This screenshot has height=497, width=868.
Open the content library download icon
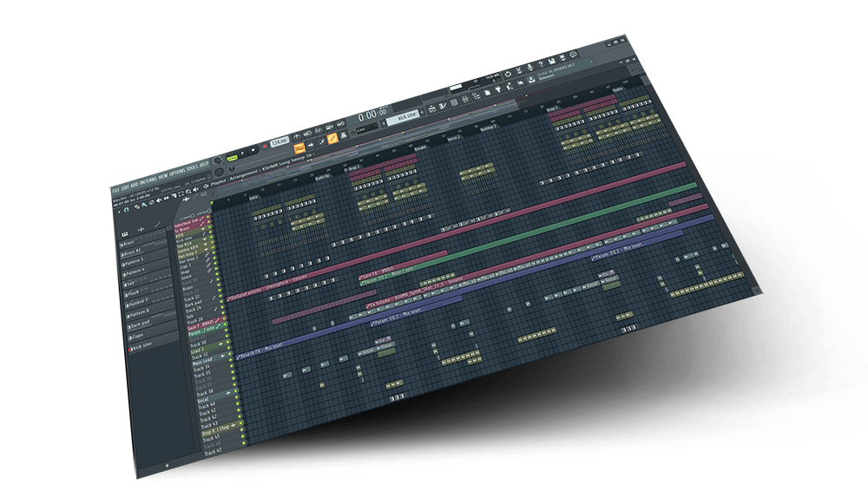531,80
